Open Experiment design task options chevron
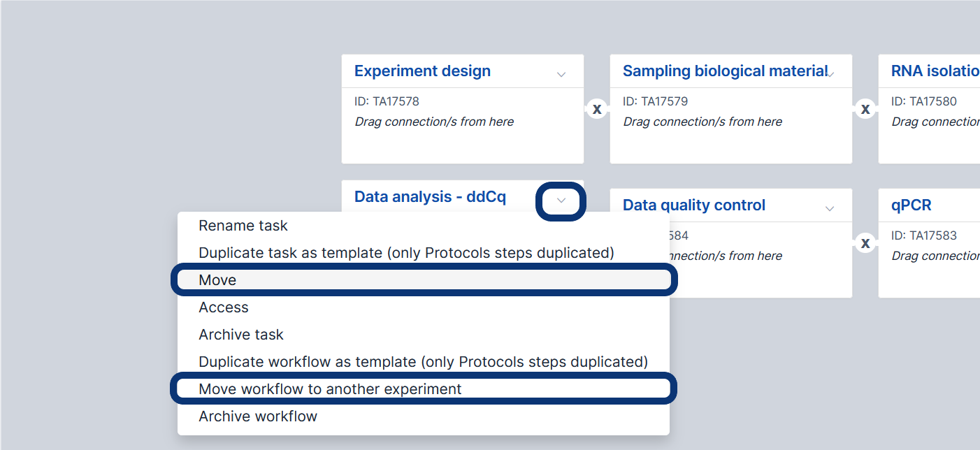Viewport: 980px width, 450px height. (x=561, y=74)
